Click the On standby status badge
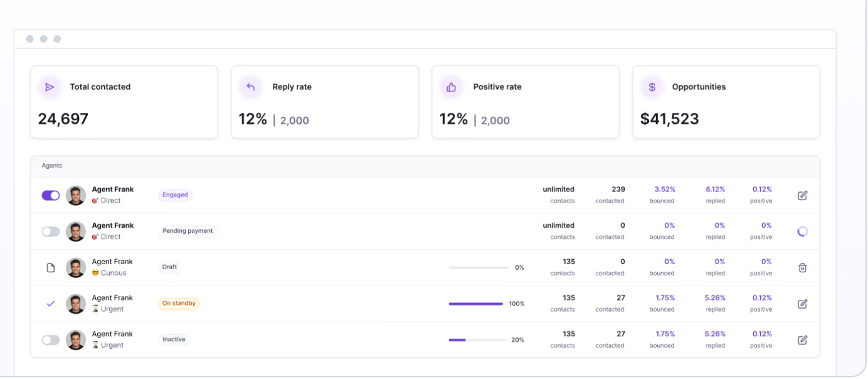This screenshot has height=379, width=868. [179, 303]
